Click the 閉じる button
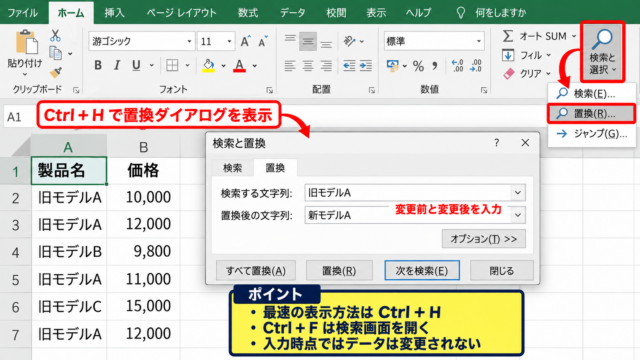This screenshot has height=360, width=640. 502,271
